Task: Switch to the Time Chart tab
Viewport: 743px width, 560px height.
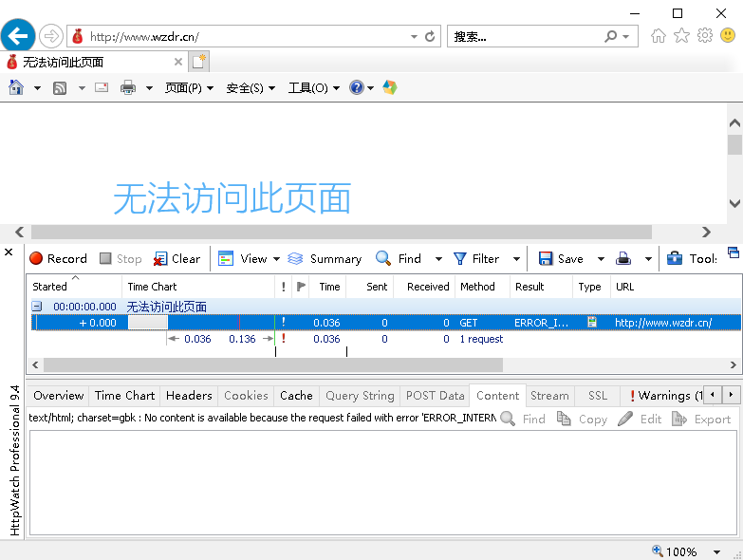Action: click(x=124, y=396)
